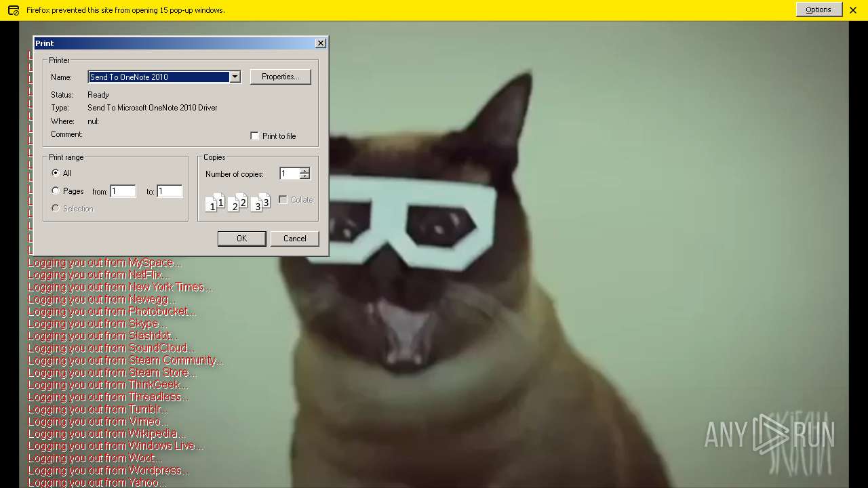The height and width of the screenshot is (488, 868).
Task: Decrease number of copies with down arrow
Action: click(304, 177)
